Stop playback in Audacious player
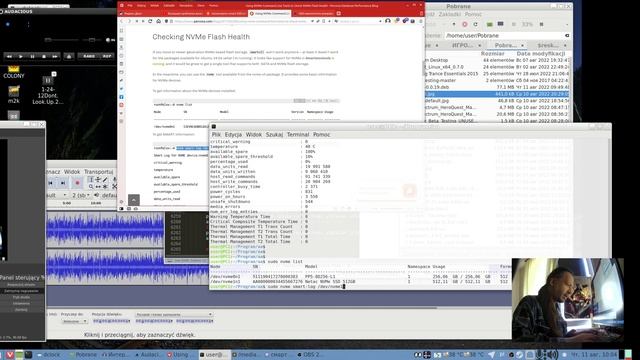The image size is (640, 360). [44, 56]
